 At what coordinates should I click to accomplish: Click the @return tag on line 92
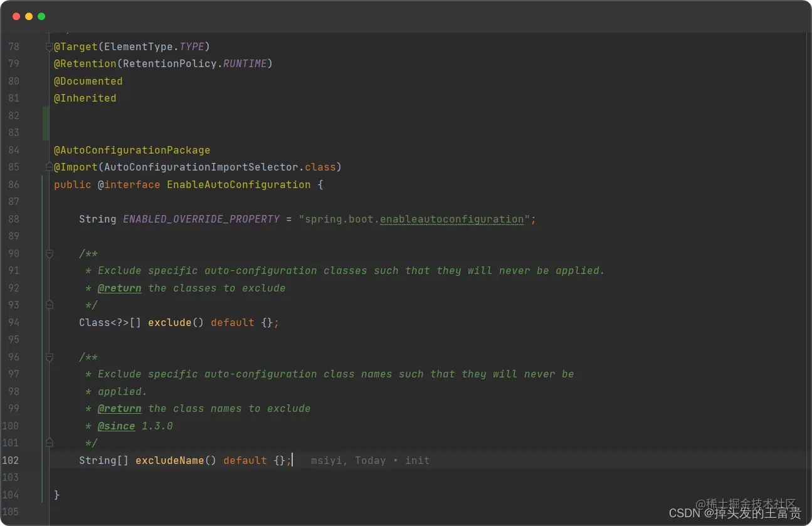point(120,288)
